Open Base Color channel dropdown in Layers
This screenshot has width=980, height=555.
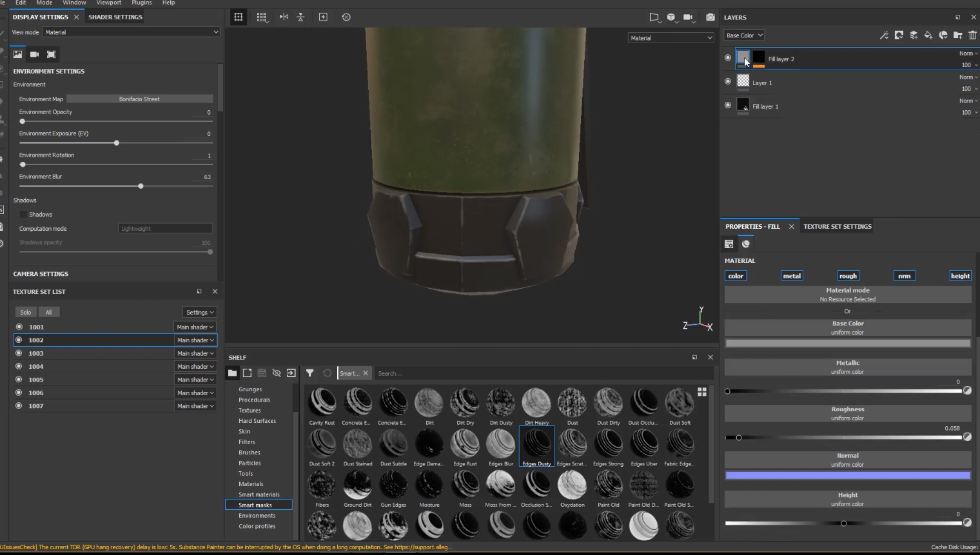pos(744,35)
